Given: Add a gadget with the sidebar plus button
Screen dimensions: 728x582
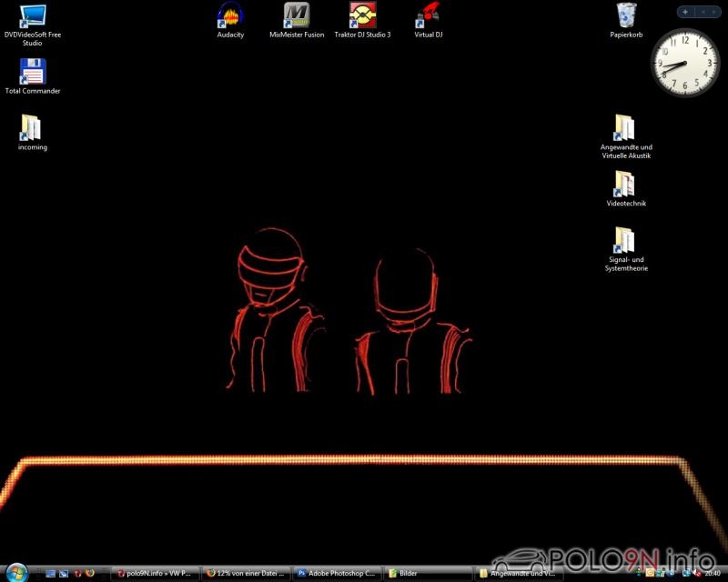Looking at the screenshot, I should (685, 12).
